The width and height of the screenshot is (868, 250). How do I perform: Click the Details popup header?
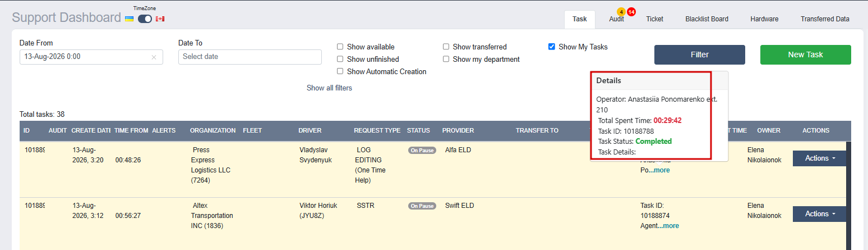click(x=659, y=81)
